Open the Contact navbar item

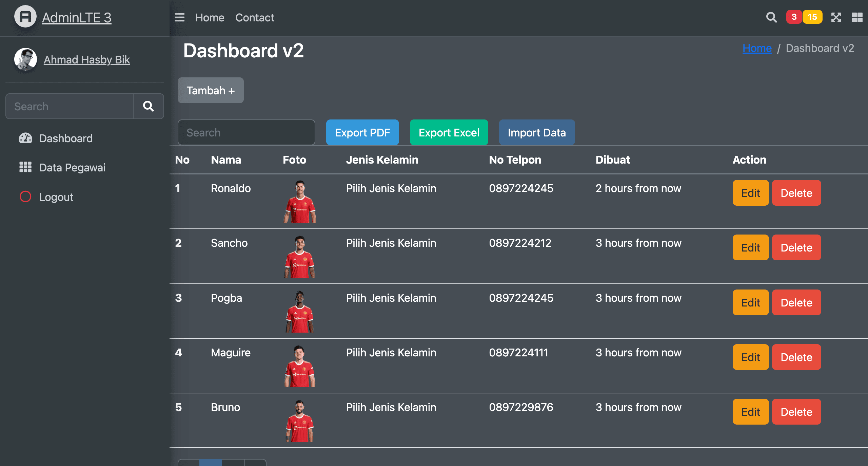pos(255,18)
